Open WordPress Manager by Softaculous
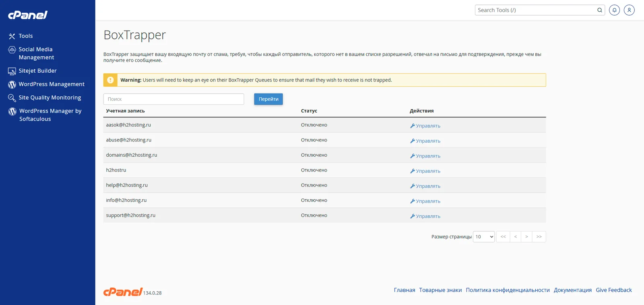Viewport: 644px width, 305px height. click(50, 115)
